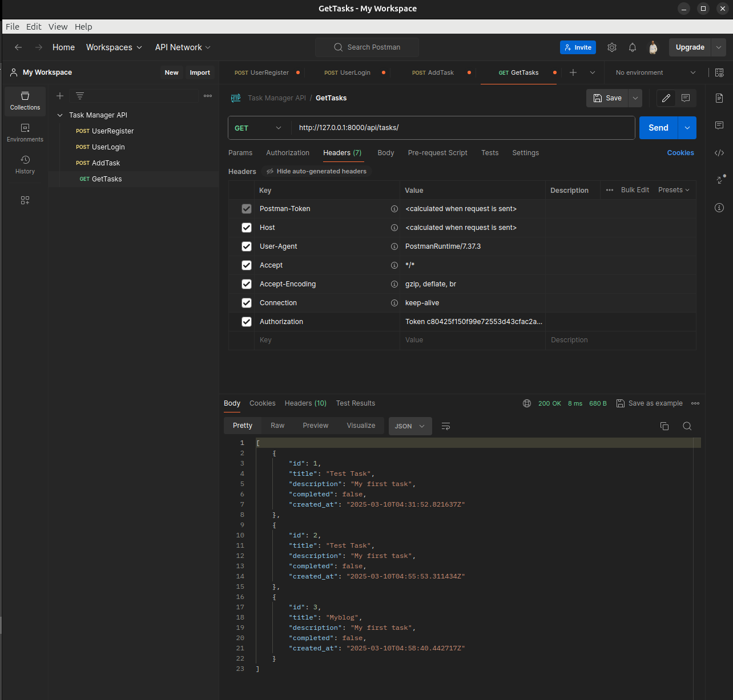
Task: Collapse the Task Manager API collection
Action: point(60,115)
